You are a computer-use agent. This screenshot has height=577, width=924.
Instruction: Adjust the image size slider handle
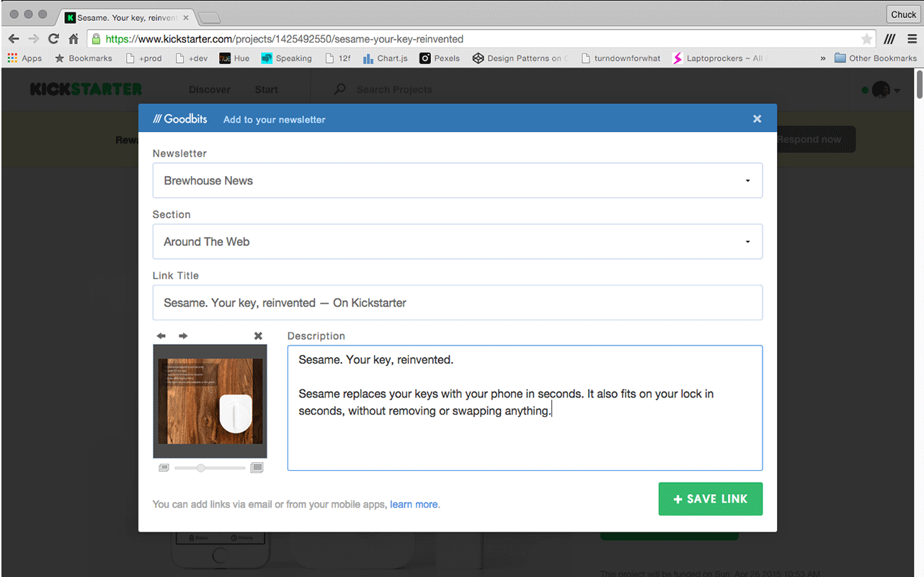[x=201, y=468]
